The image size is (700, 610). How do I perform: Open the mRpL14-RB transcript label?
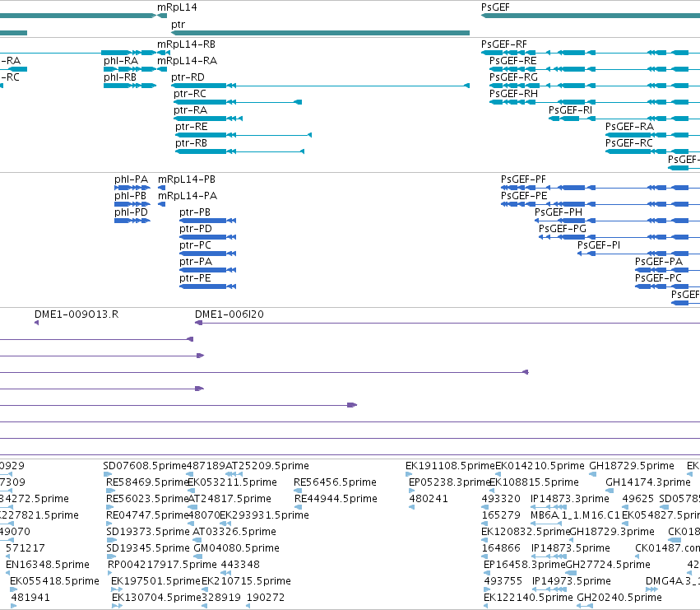(186, 44)
